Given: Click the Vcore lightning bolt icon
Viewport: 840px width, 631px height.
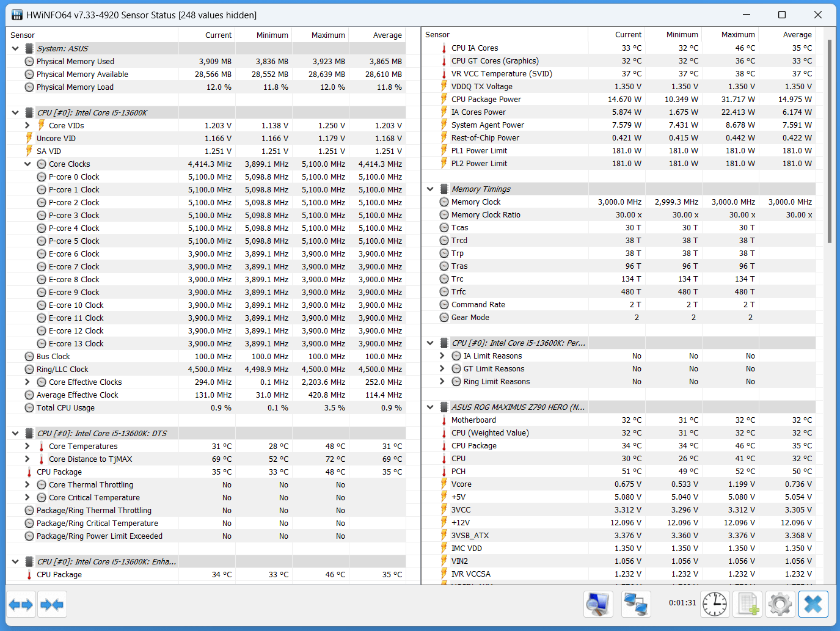Looking at the screenshot, I should [444, 484].
